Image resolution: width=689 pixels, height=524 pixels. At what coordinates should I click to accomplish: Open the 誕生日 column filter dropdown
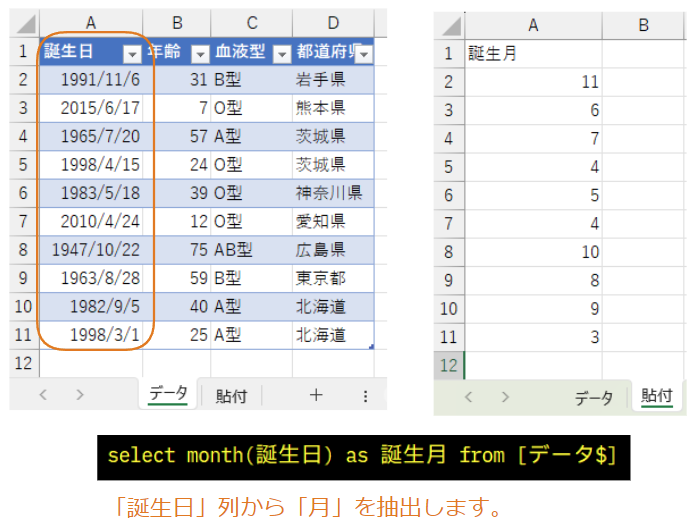pyautogui.click(x=132, y=54)
